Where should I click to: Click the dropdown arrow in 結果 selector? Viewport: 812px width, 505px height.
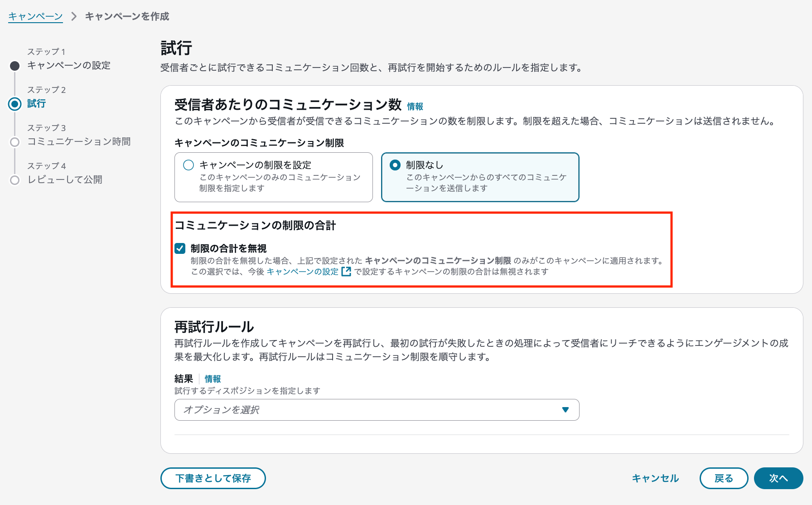565,410
